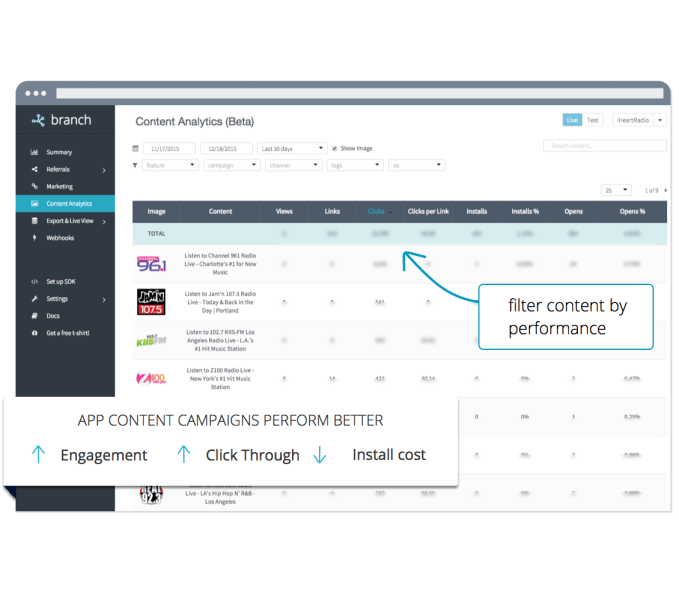Click the Branch logo in the sidebar

pos(61,120)
